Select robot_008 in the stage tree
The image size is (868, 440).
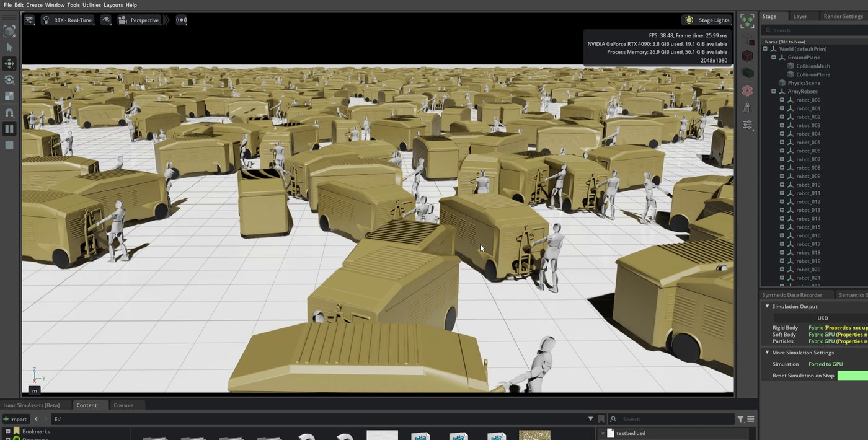(x=808, y=168)
